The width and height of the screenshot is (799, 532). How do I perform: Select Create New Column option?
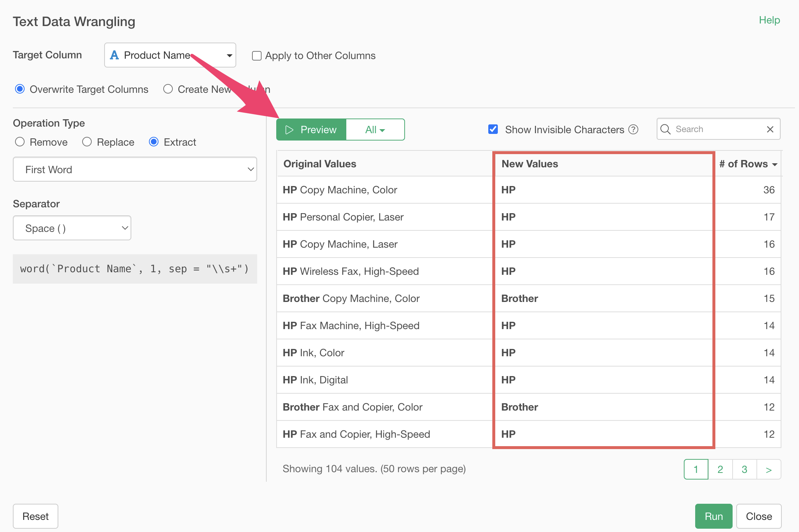168,89
